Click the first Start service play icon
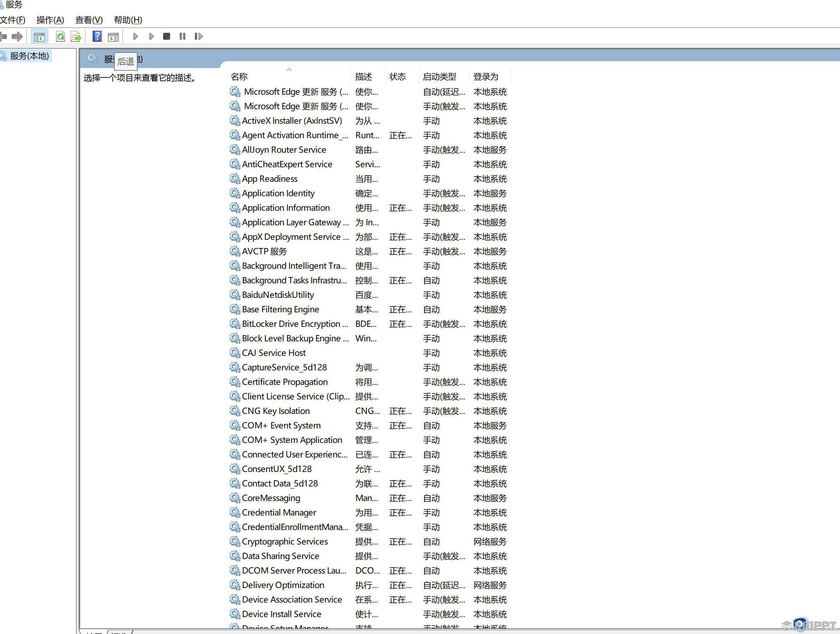Image resolution: width=840 pixels, height=634 pixels. [x=136, y=36]
